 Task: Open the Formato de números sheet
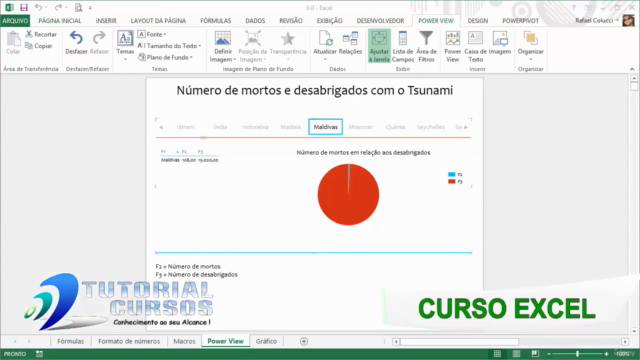pyautogui.click(x=129, y=341)
